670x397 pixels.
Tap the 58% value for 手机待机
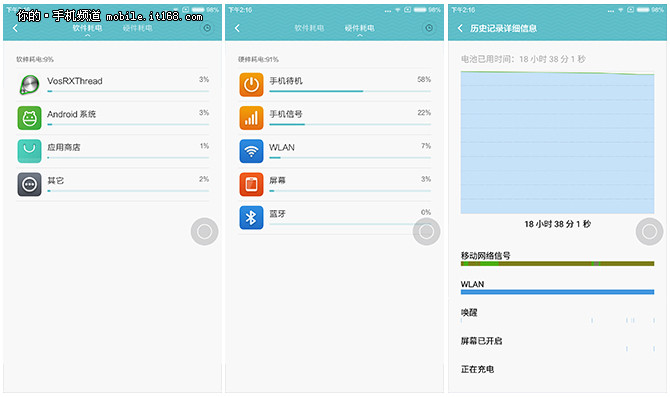(x=424, y=79)
